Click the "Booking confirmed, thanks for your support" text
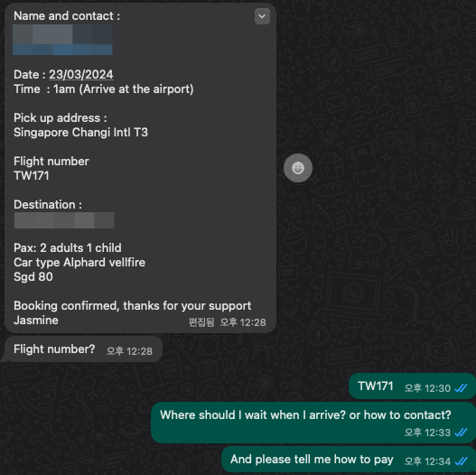Screen dimensions: 476x475 [133, 305]
